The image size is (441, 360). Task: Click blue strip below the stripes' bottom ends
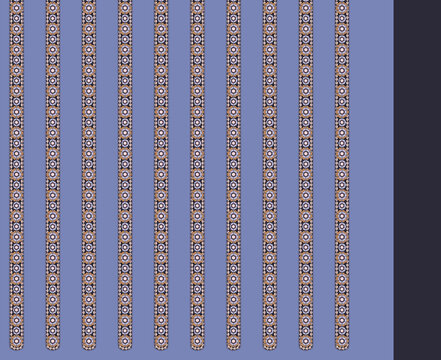197,355
